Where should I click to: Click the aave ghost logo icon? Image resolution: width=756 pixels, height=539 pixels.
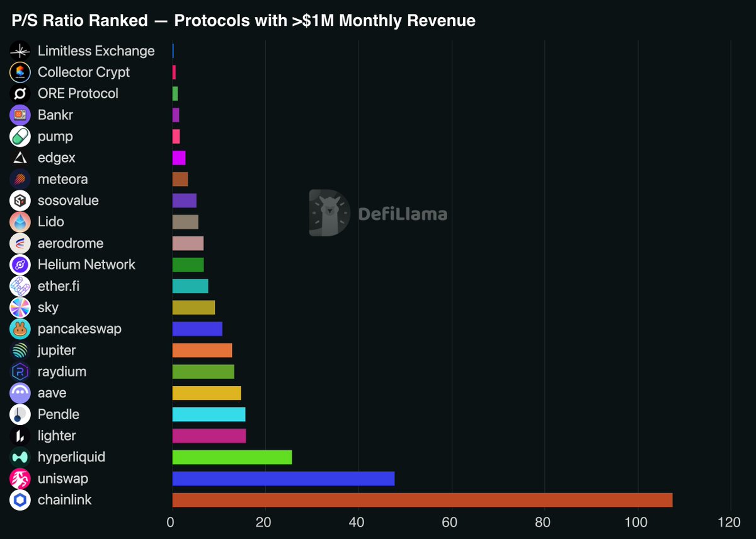click(x=20, y=393)
